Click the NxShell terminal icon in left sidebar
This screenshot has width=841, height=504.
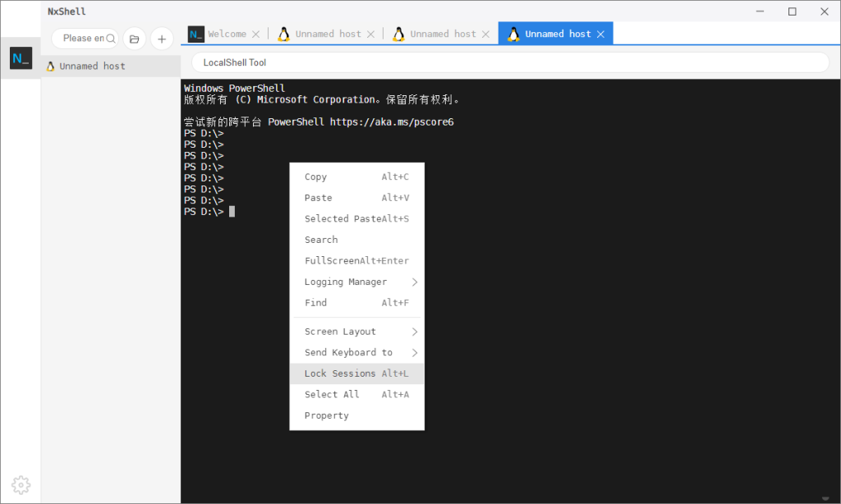(x=21, y=58)
